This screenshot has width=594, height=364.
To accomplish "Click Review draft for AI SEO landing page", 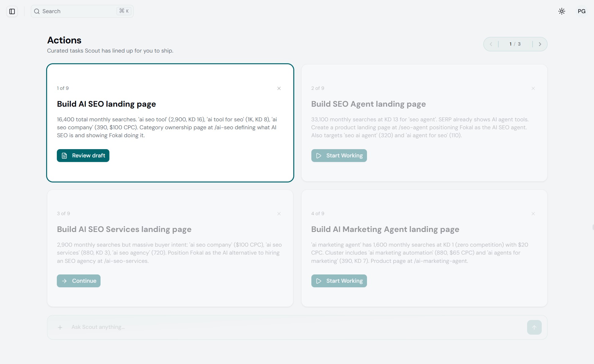I will (x=83, y=156).
